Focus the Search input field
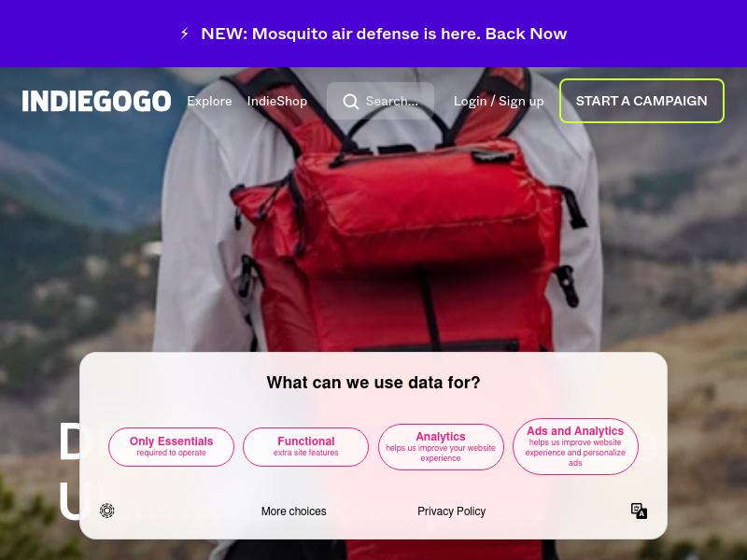747x560 pixels. [380, 101]
